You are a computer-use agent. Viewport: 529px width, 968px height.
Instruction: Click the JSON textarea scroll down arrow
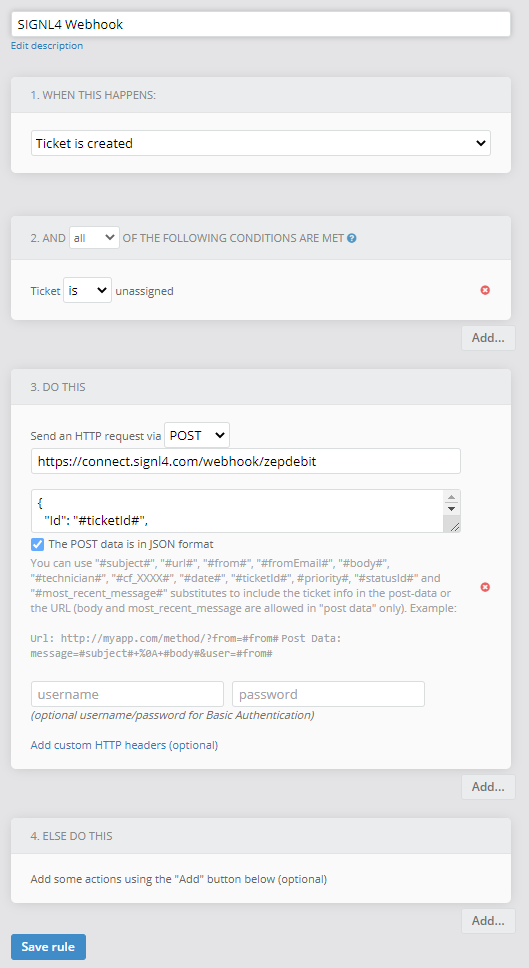pos(452,509)
